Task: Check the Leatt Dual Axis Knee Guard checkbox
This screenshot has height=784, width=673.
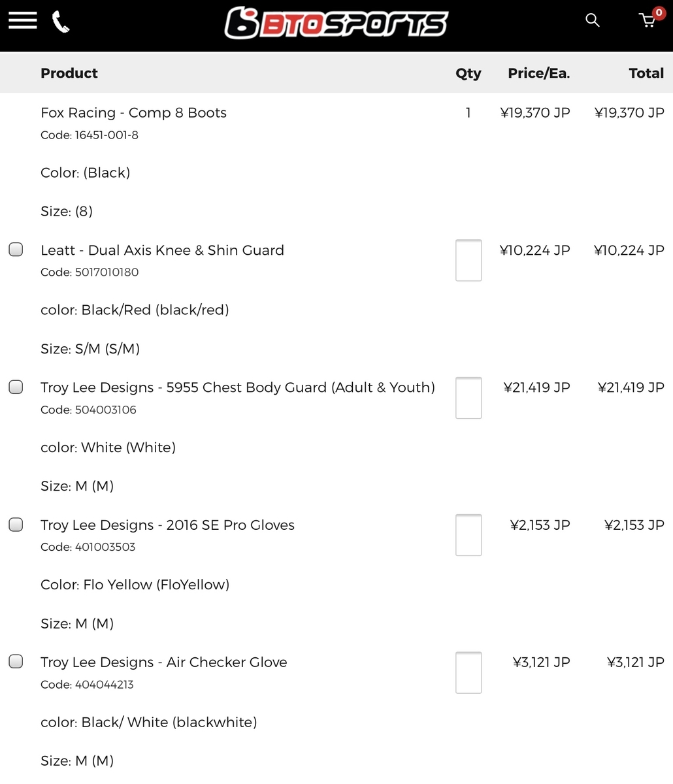Action: [16, 250]
